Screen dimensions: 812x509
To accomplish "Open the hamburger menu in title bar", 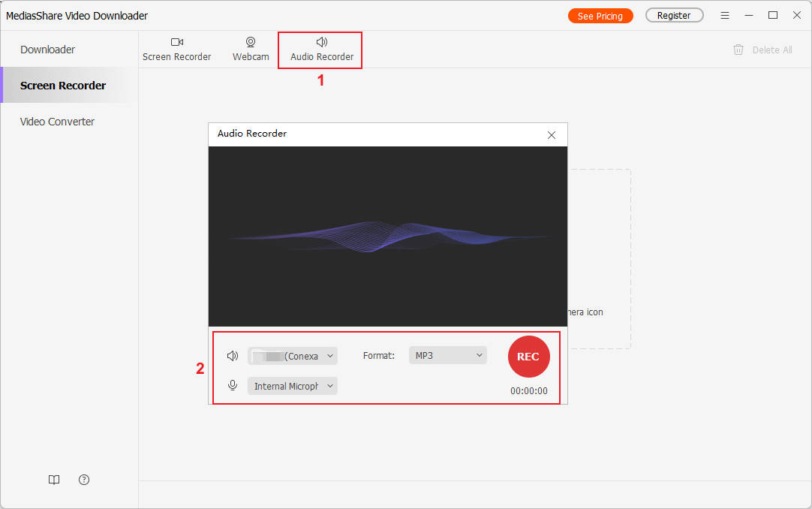I will pyautogui.click(x=724, y=16).
